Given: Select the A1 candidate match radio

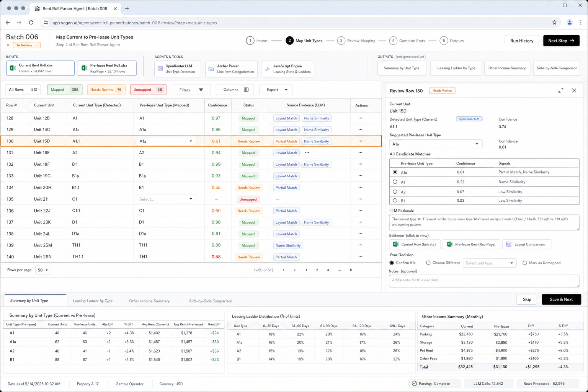Looking at the screenshot, I should 395,182.
